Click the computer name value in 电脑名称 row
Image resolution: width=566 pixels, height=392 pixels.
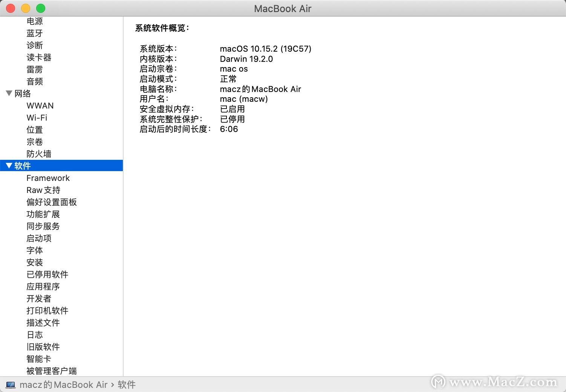coord(260,89)
